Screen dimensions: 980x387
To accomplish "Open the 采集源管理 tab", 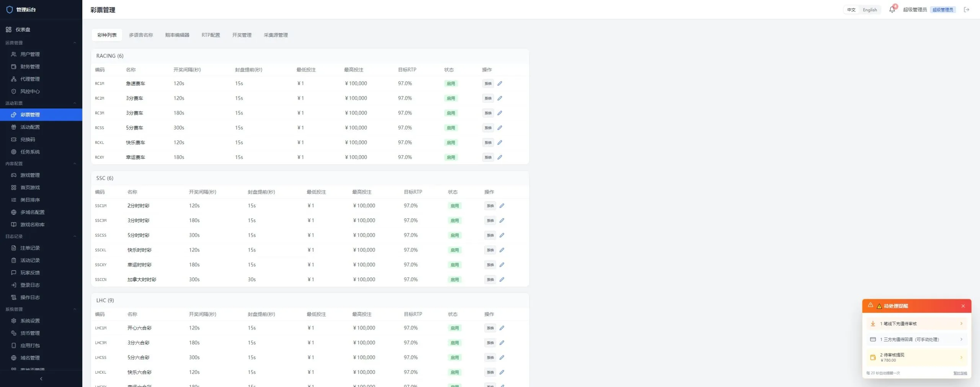I will point(276,35).
